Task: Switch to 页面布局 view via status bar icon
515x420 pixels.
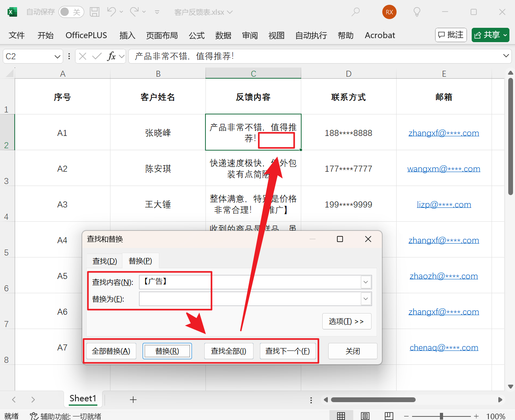Action: 365,416
